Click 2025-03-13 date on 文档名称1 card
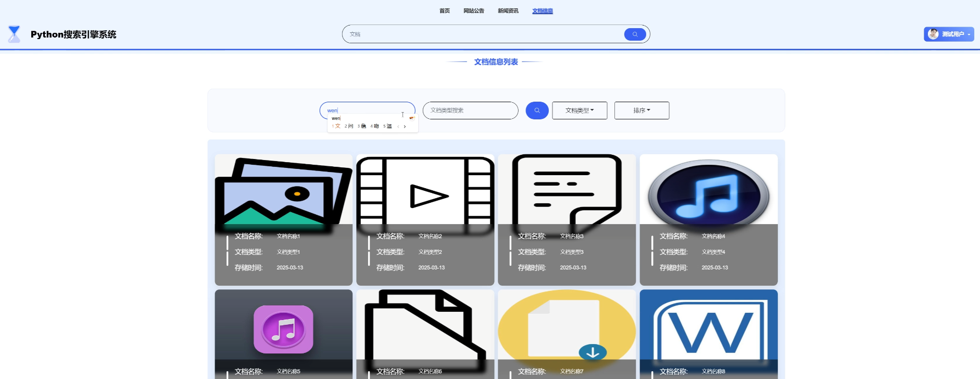The height and width of the screenshot is (379, 980). 290,268
